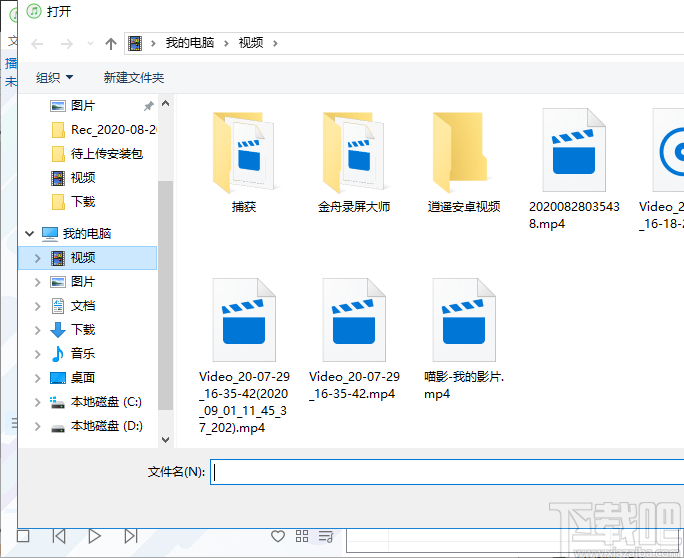Select file 20200828035438.mp4
Image resolution: width=684 pixels, height=558 pixels.
click(574, 169)
